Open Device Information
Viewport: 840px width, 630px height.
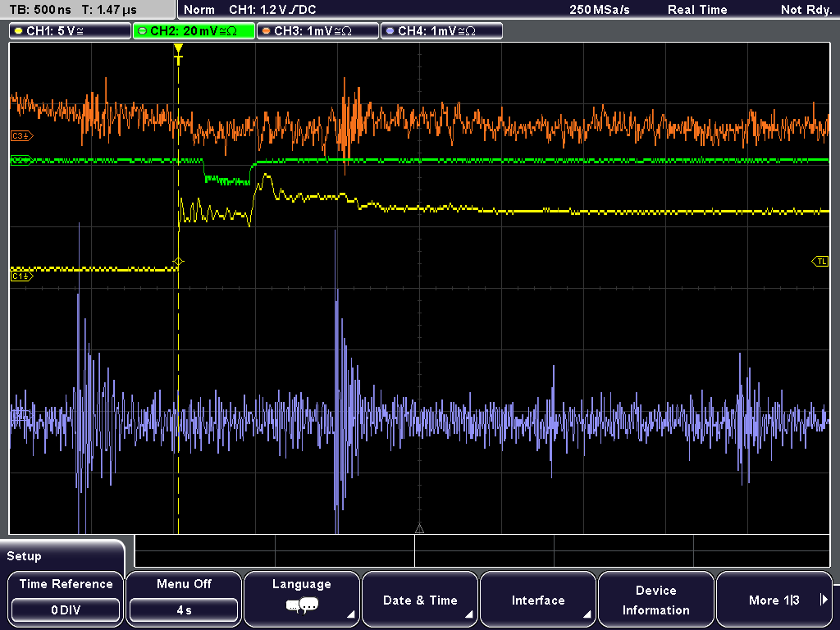(655, 598)
